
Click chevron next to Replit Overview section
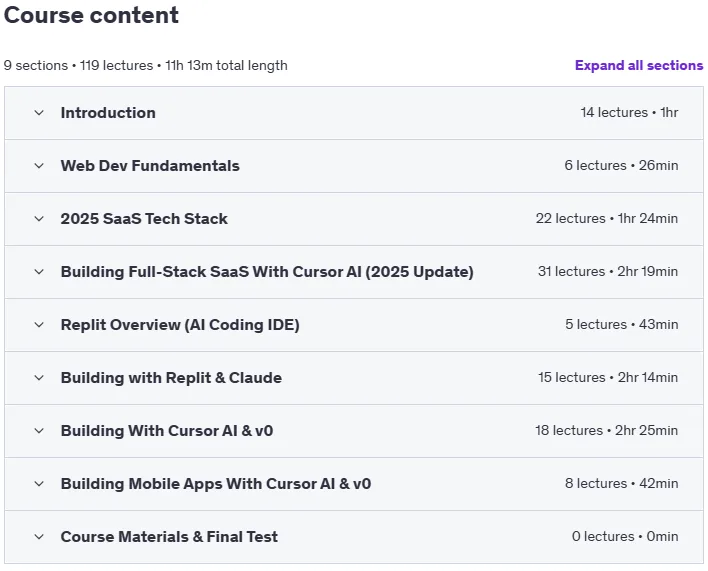click(39, 325)
